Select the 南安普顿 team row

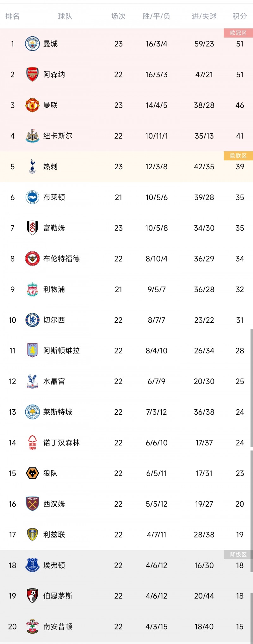(126, 626)
